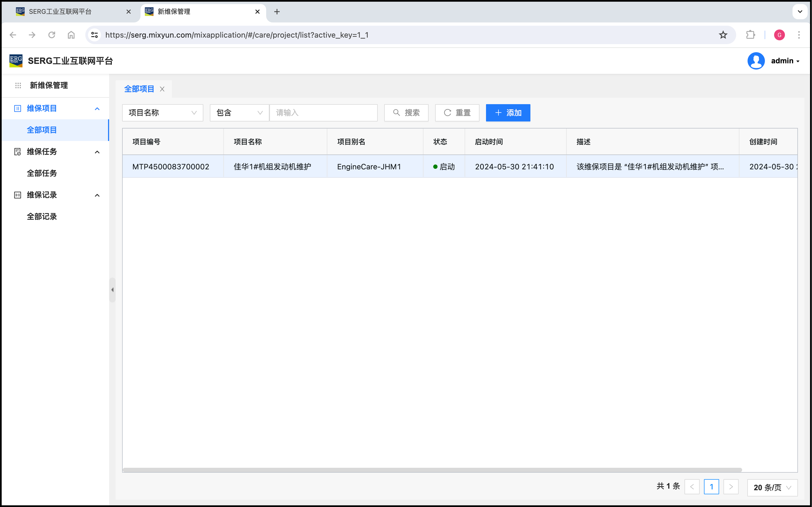The height and width of the screenshot is (507, 812).
Task: Click the blue 添加 button
Action: 508,113
